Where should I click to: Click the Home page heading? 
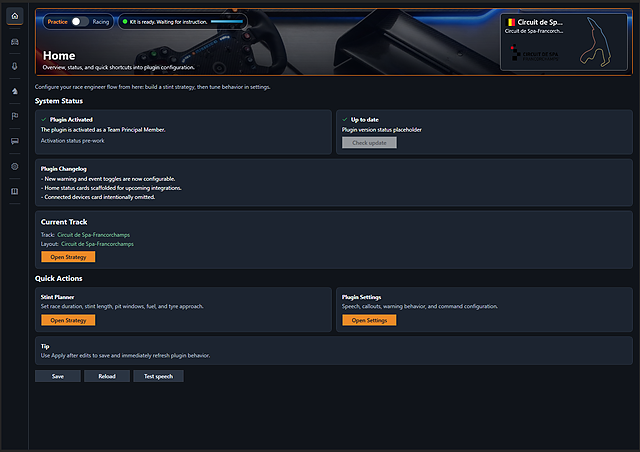click(59, 56)
